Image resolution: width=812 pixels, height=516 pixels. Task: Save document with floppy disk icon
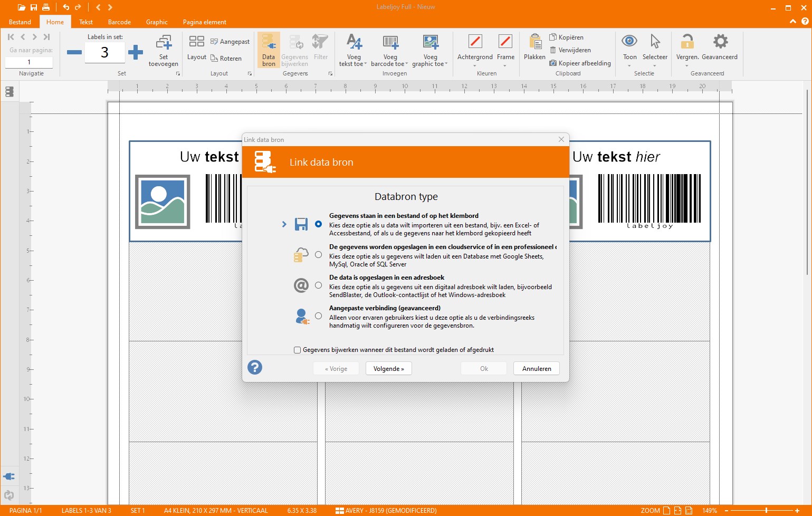[34, 7]
